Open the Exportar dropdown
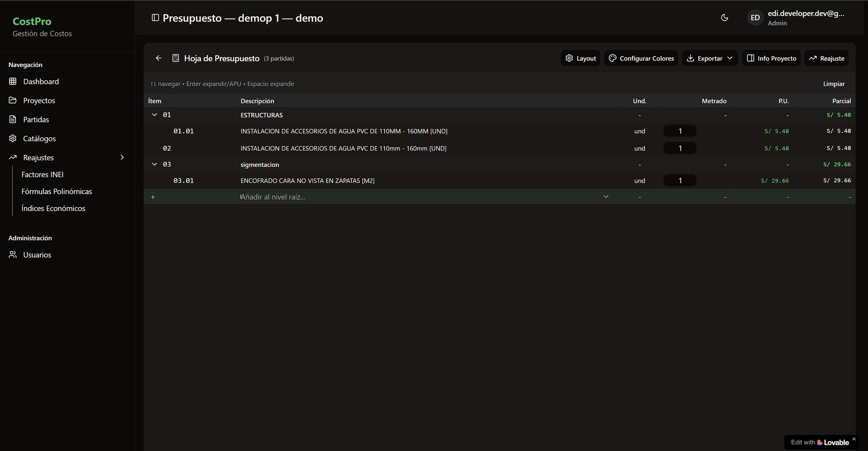868x451 pixels. coord(710,58)
